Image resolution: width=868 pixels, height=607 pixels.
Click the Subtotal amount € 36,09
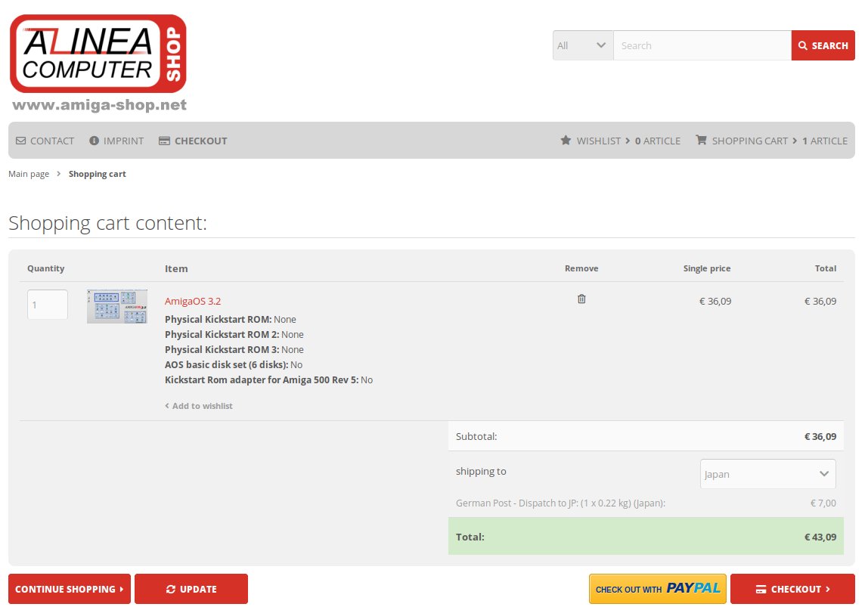[x=820, y=437]
